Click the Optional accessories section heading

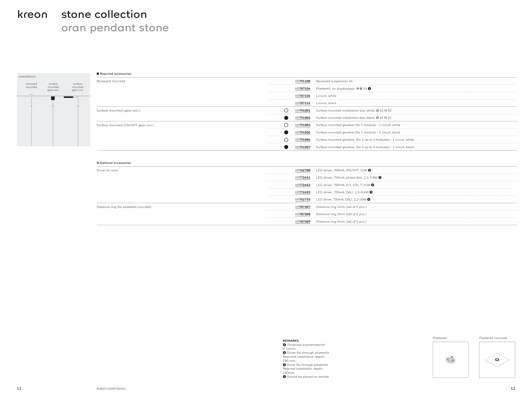click(115, 163)
